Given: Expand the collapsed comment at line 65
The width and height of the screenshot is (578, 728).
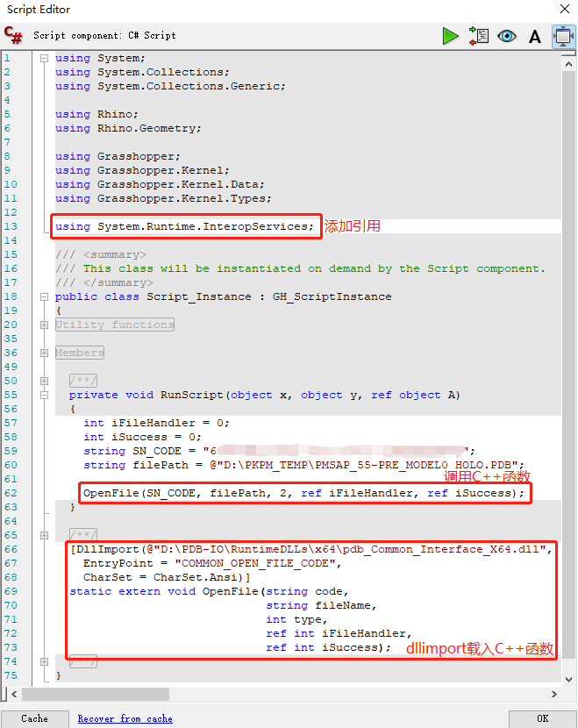Looking at the screenshot, I should coord(44,535).
